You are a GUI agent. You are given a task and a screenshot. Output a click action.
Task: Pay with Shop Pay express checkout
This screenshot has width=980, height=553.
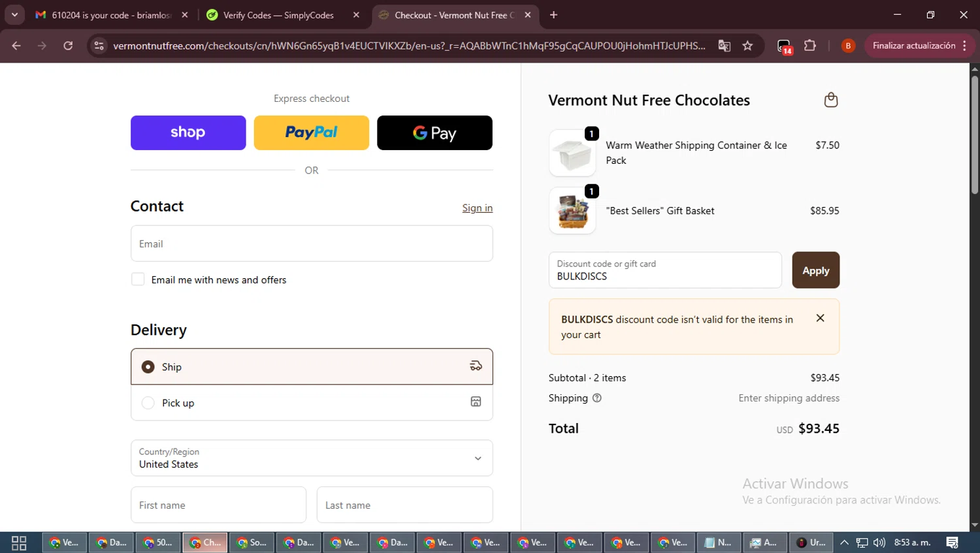[188, 133]
